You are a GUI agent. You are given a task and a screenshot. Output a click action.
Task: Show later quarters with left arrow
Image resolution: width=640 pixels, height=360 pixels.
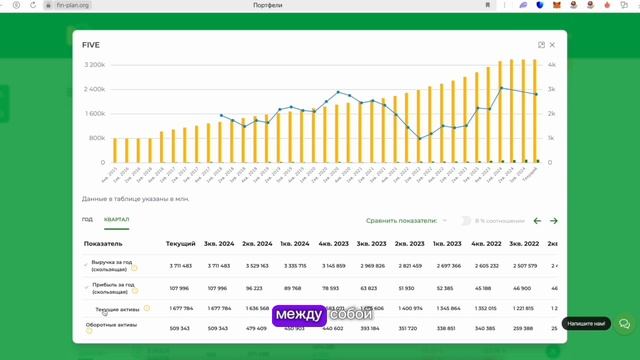[x=537, y=221]
